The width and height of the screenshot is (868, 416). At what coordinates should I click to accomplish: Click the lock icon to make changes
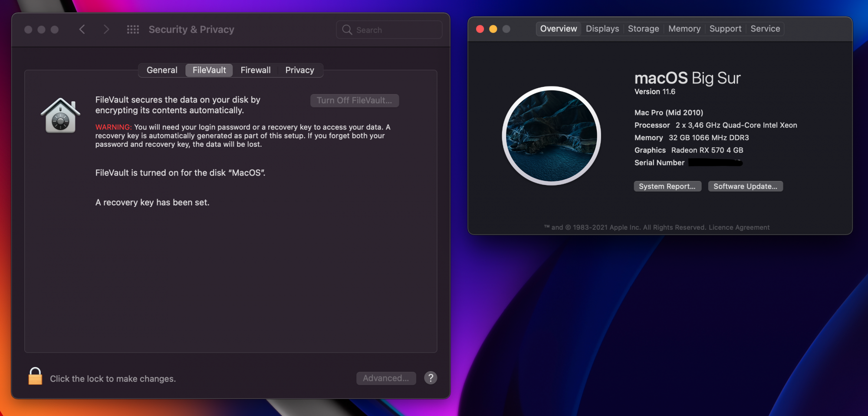(x=35, y=376)
